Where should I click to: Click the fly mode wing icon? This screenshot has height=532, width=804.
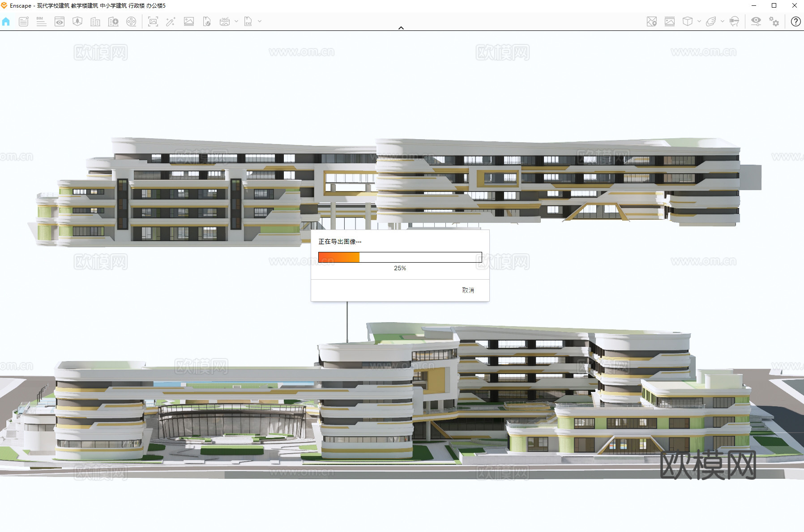click(711, 21)
